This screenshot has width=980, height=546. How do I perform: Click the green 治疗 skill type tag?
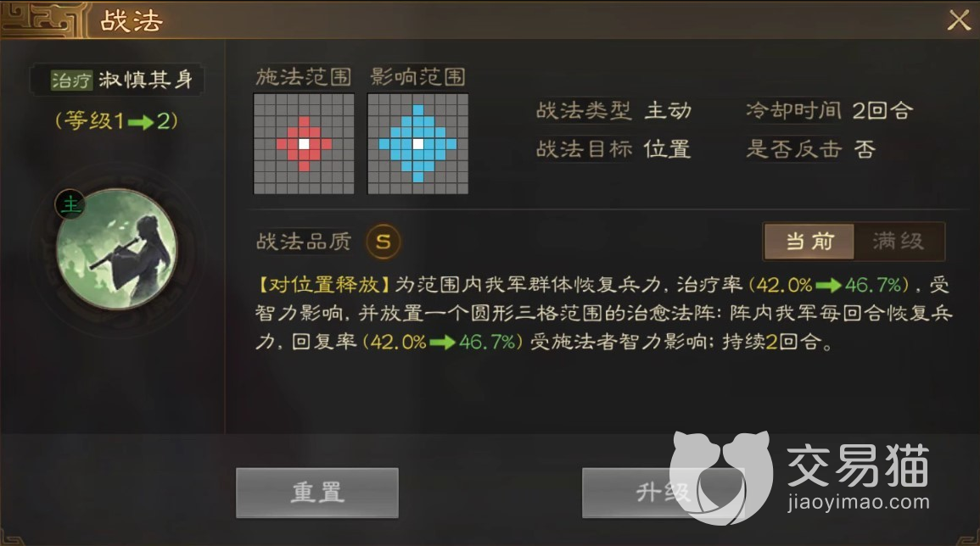tap(71, 80)
